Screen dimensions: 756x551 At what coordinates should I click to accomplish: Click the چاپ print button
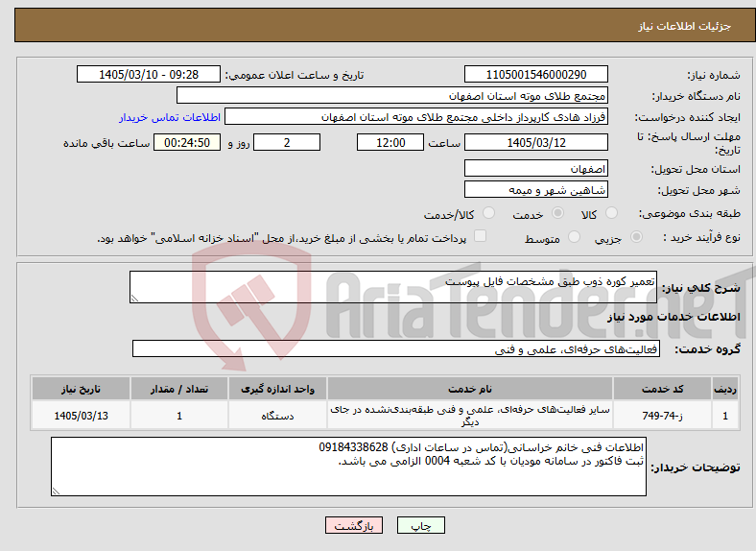point(421,525)
